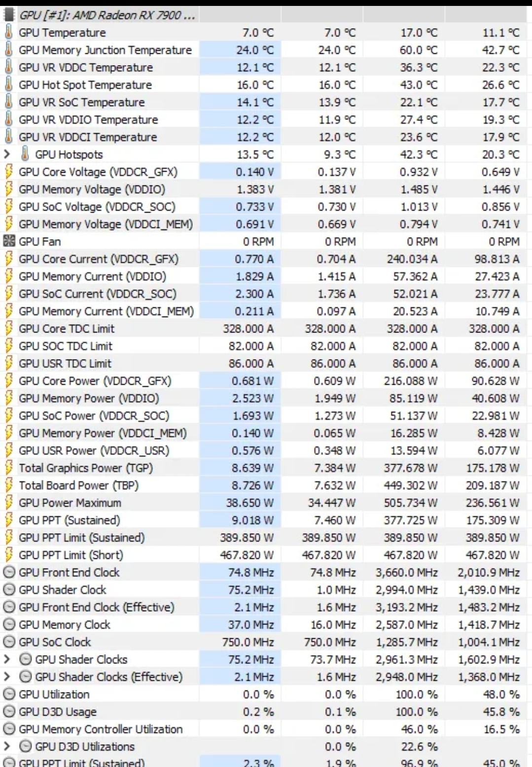Click the clock icon for GPU Front End Clock (Effective)

tap(9, 607)
